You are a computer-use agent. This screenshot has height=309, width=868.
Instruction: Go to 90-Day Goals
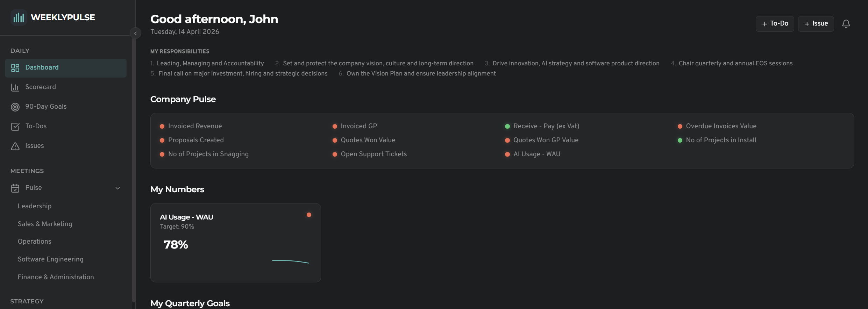tap(66, 107)
